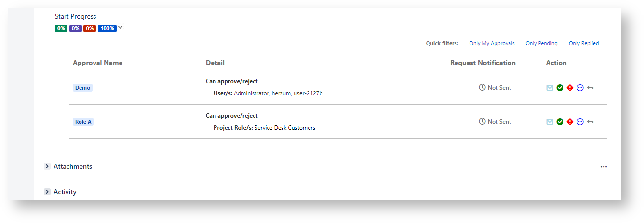Screen dimensions: 644x223
Task: Toggle the Only My Approvals quick filter
Action: (x=492, y=43)
